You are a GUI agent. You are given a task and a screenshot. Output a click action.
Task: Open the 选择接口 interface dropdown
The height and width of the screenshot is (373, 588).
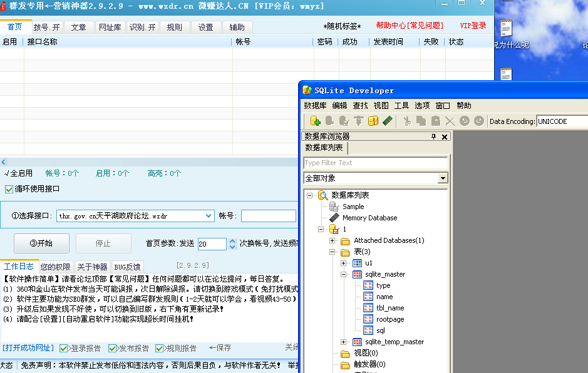coord(208,215)
